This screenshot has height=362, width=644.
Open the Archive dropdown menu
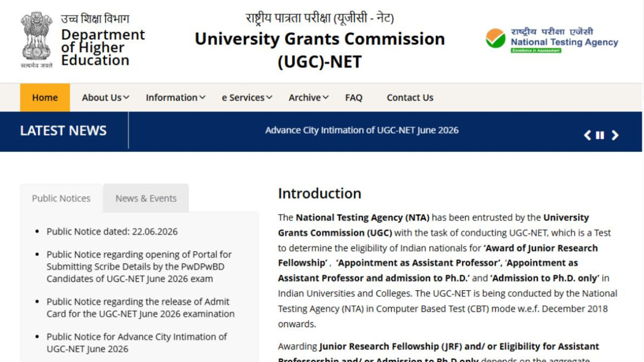click(x=309, y=98)
